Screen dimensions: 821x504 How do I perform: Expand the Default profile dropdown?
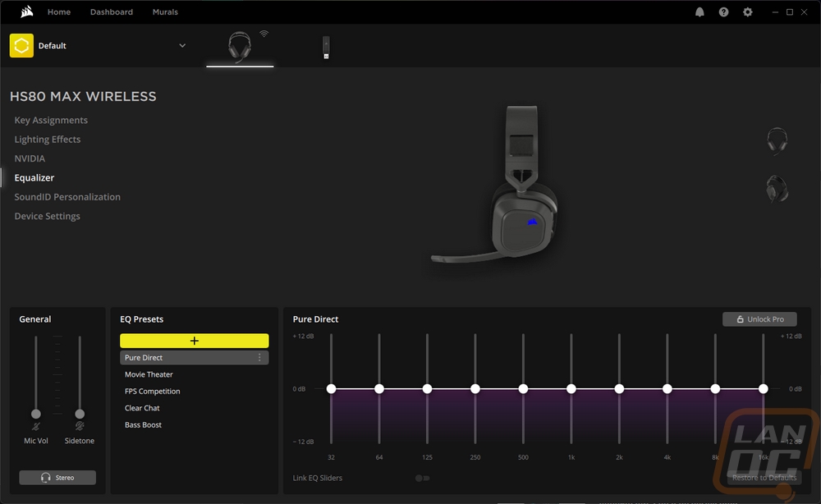pyautogui.click(x=182, y=45)
